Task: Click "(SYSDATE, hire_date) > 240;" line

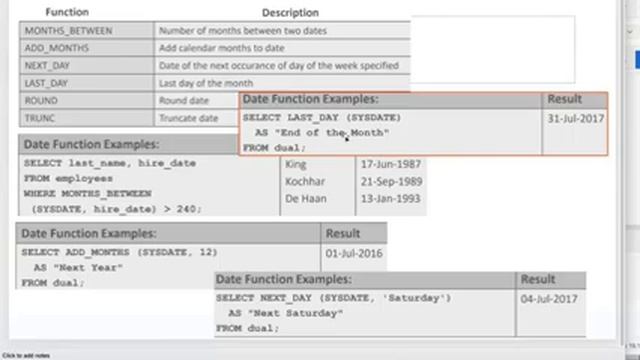Action: [x=116, y=209]
